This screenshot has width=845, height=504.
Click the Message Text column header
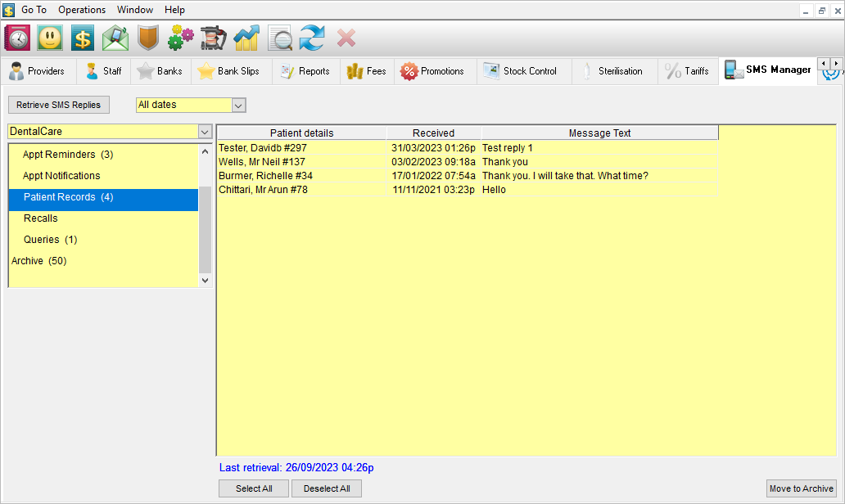click(600, 133)
